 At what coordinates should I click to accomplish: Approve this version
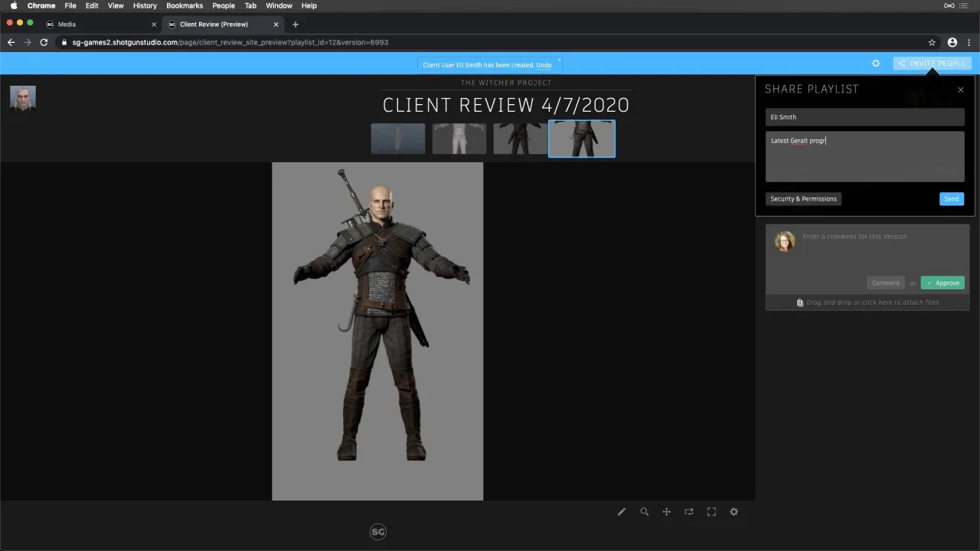point(942,283)
